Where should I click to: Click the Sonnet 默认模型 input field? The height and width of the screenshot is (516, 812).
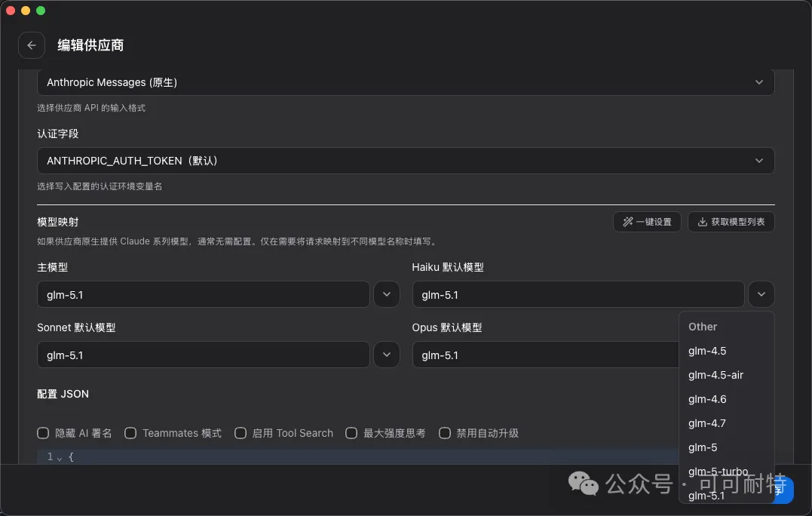[x=203, y=355]
